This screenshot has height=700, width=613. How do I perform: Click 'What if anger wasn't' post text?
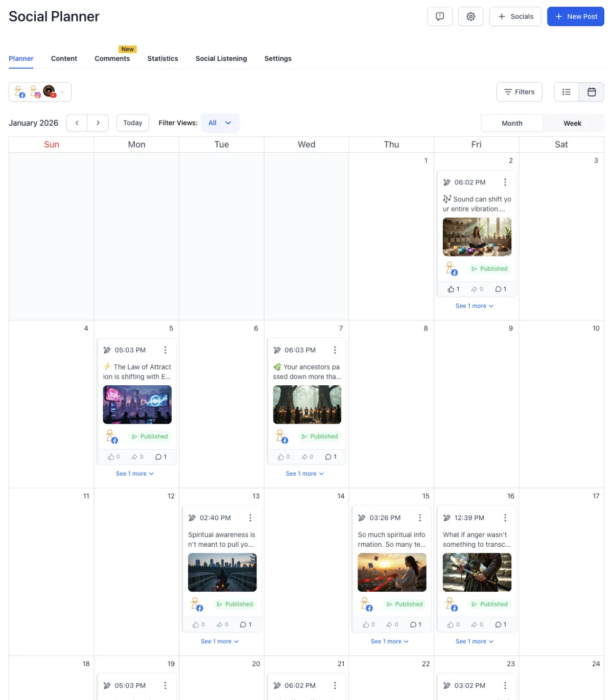point(477,540)
